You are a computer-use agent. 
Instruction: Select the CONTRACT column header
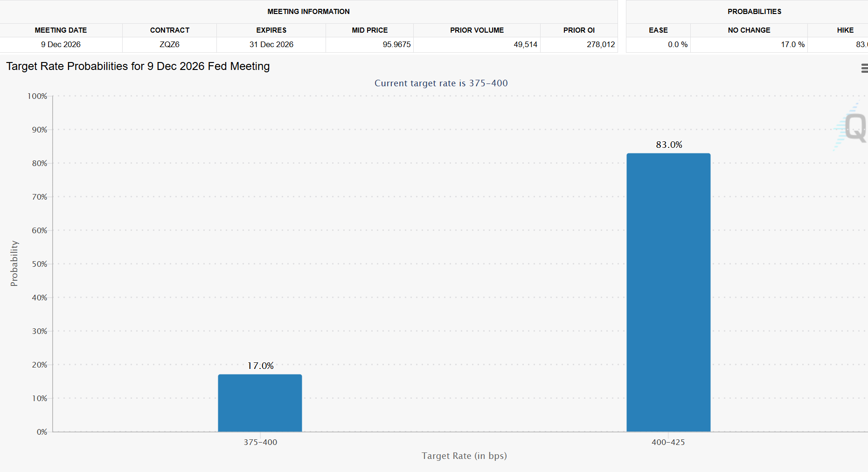click(170, 30)
